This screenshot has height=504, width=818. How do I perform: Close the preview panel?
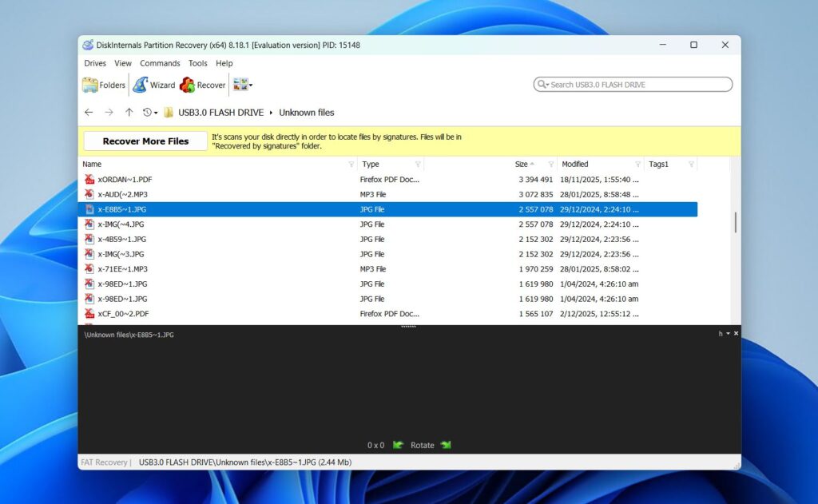click(736, 333)
